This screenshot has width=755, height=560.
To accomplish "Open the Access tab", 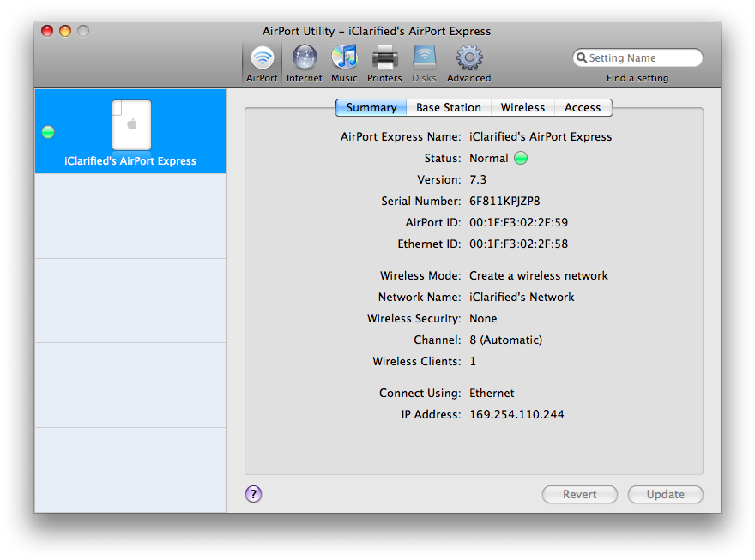I will click(x=583, y=108).
